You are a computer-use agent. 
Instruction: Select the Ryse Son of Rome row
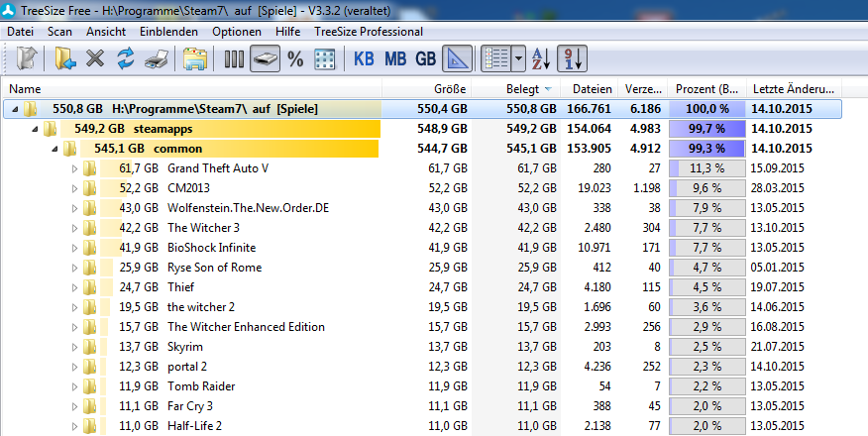(x=421, y=268)
